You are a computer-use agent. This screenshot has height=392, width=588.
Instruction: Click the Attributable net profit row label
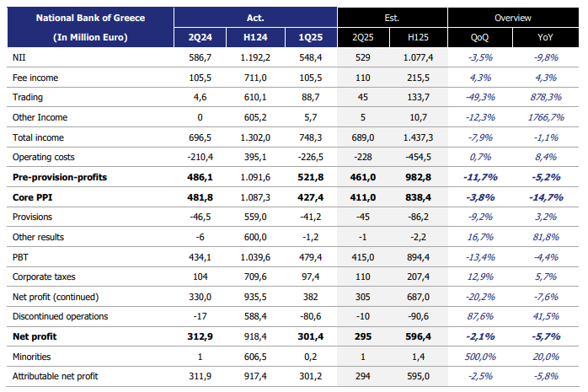tap(55, 376)
